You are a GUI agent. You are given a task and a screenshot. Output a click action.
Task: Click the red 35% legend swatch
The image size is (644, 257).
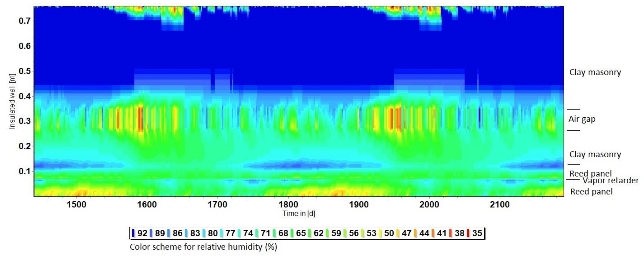click(468, 233)
